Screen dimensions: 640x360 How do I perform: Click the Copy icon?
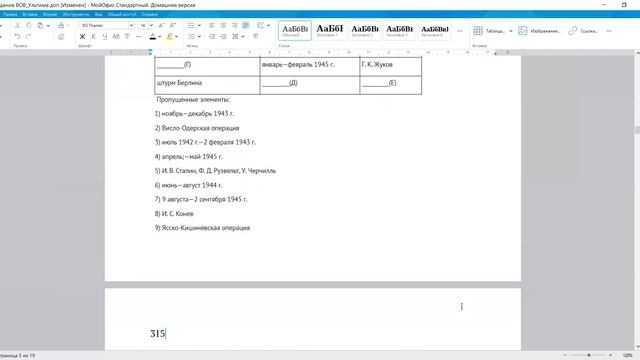(x=29, y=25)
